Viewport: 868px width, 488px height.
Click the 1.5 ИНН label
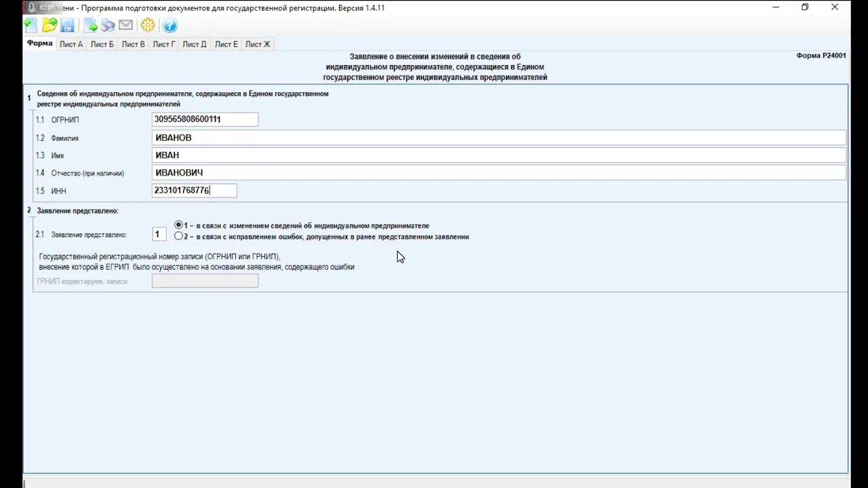tap(51, 191)
